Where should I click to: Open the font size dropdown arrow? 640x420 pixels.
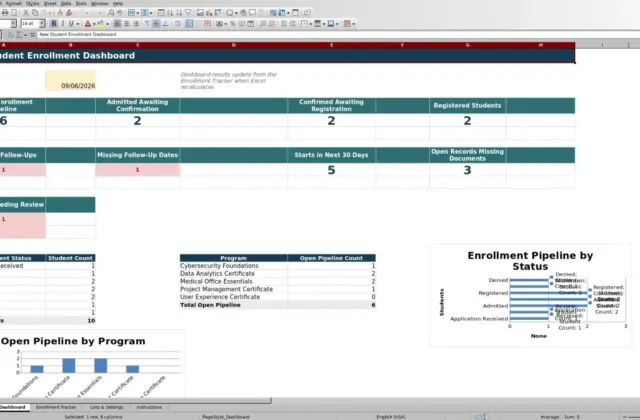coord(42,24)
